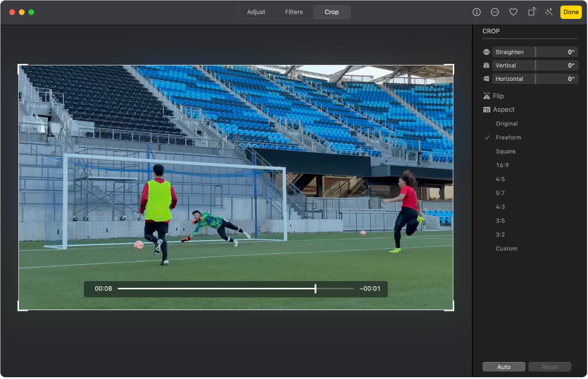Open the Info panel icon
The image size is (588, 379).
pos(476,12)
